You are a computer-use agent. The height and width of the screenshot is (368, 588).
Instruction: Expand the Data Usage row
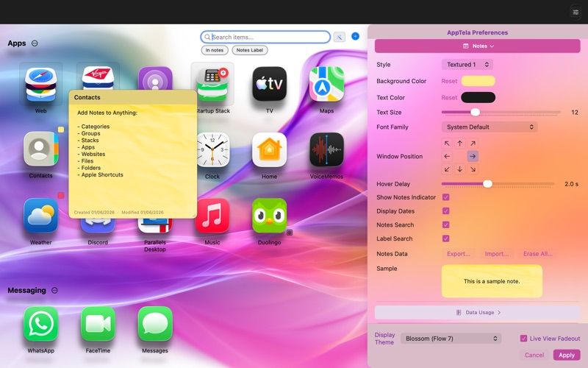477,312
